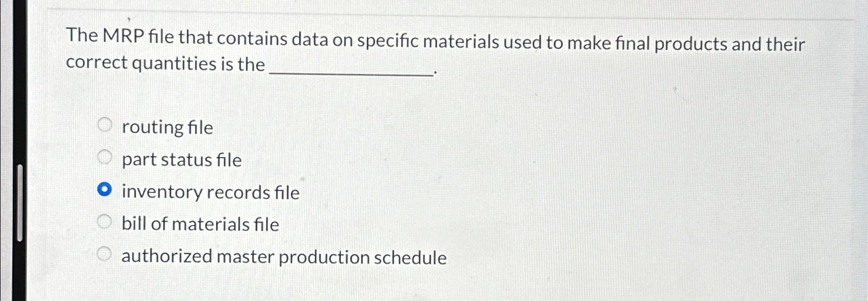Click the bill of materials file label

coord(199,224)
